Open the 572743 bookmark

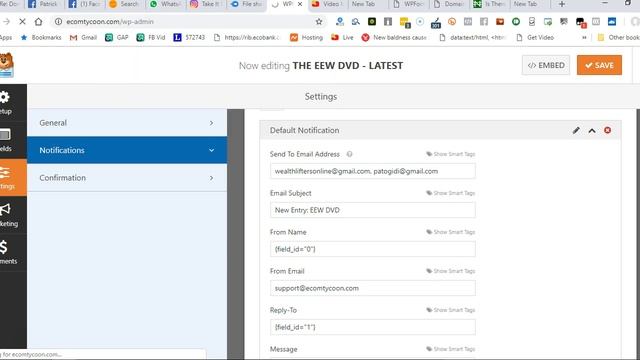click(x=189, y=38)
